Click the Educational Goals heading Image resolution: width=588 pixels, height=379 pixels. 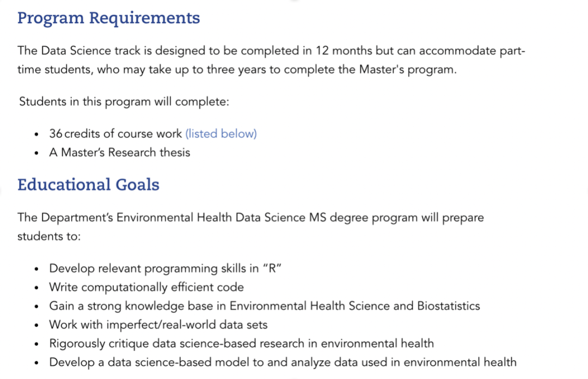coord(89,185)
